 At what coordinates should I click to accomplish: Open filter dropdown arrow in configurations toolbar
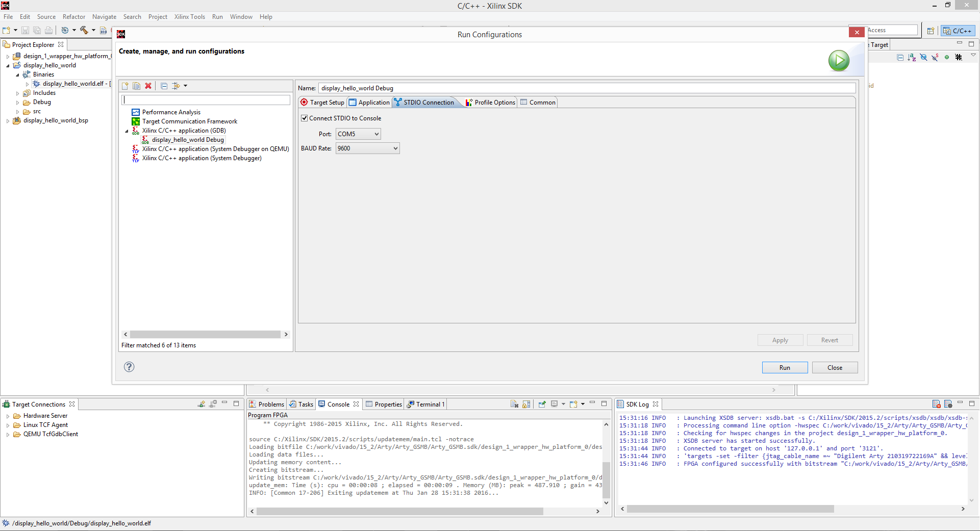[x=185, y=86]
